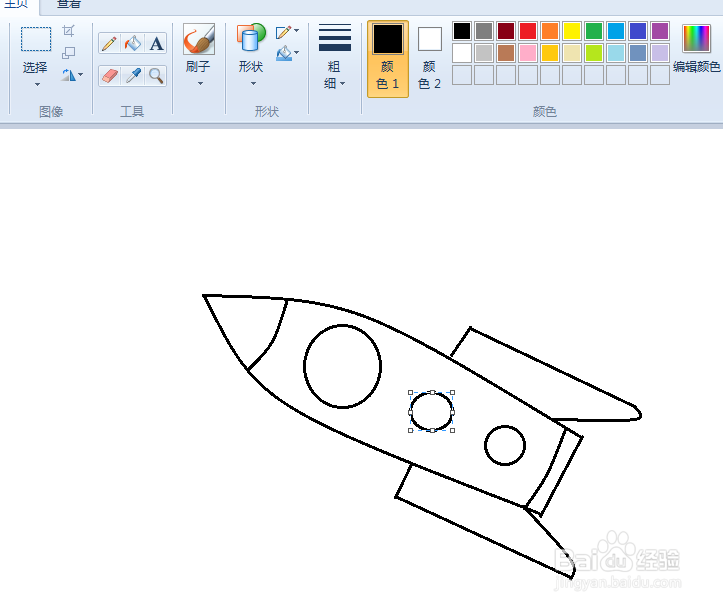This screenshot has width=723, height=608.
Task: Click the crop icon
Action: tap(68, 31)
